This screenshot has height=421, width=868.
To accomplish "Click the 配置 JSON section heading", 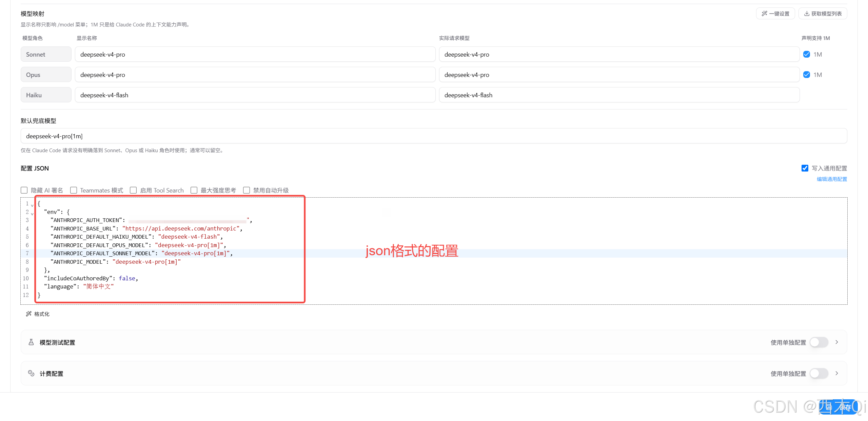I will point(35,168).
